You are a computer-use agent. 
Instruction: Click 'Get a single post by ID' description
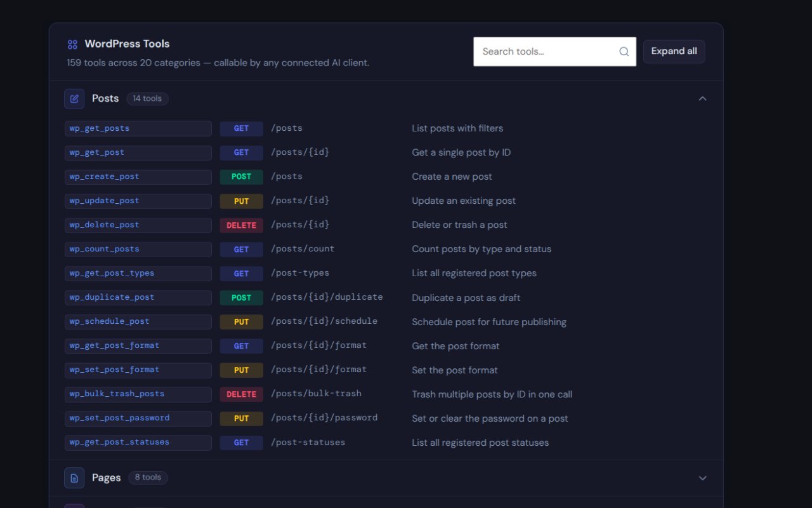click(x=461, y=152)
